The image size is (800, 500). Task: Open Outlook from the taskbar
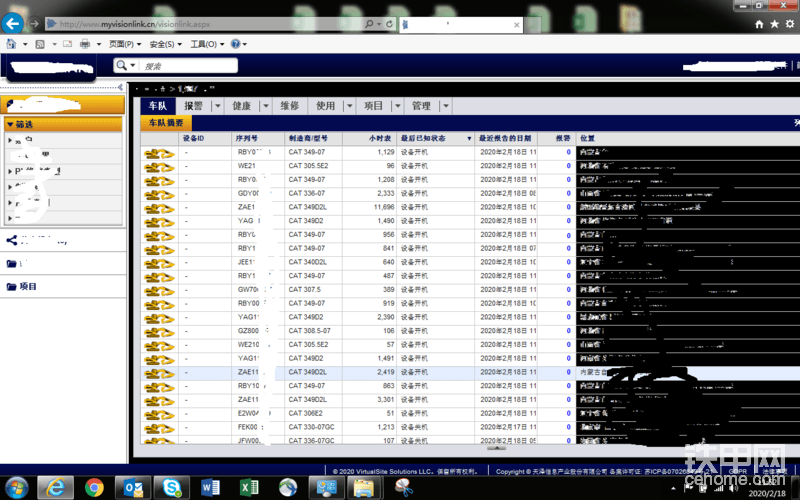133,488
